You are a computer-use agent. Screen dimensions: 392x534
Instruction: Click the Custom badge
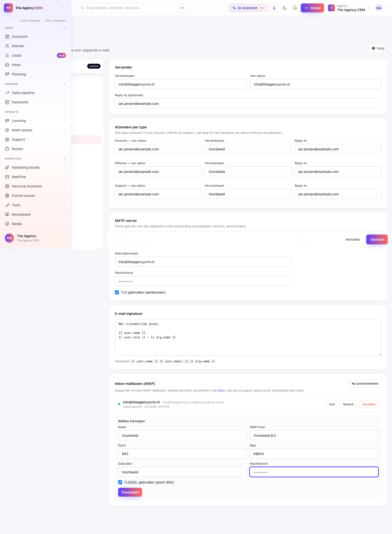(x=94, y=66)
